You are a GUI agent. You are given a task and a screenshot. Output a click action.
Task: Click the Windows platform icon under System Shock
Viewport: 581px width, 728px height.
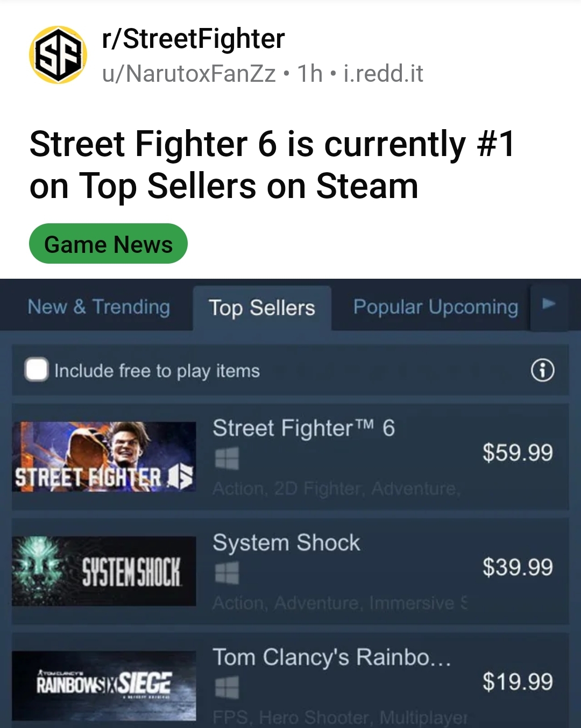226,573
